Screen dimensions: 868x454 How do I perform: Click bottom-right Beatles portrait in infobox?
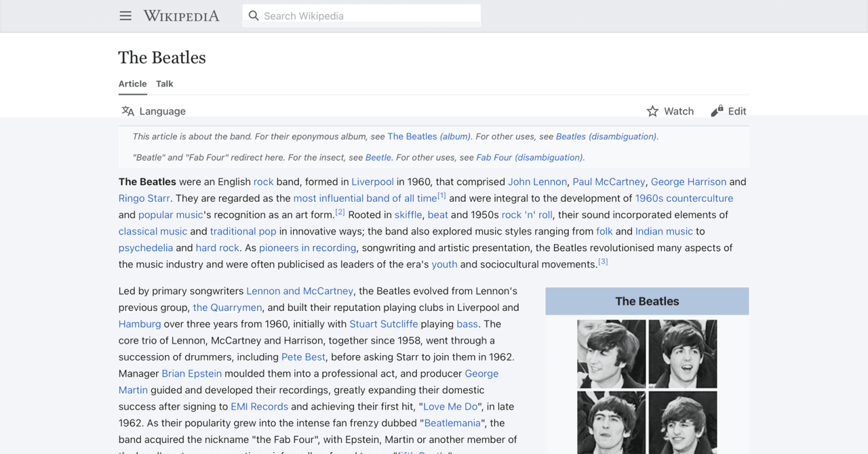tap(683, 421)
